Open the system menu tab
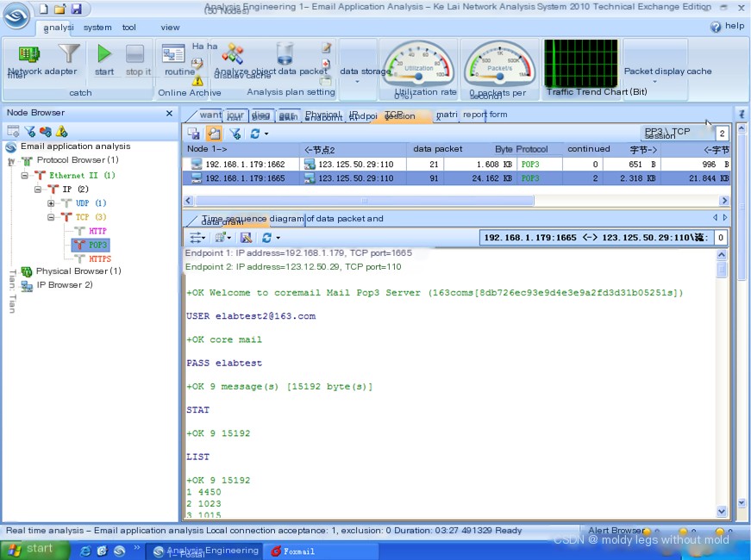 click(97, 27)
